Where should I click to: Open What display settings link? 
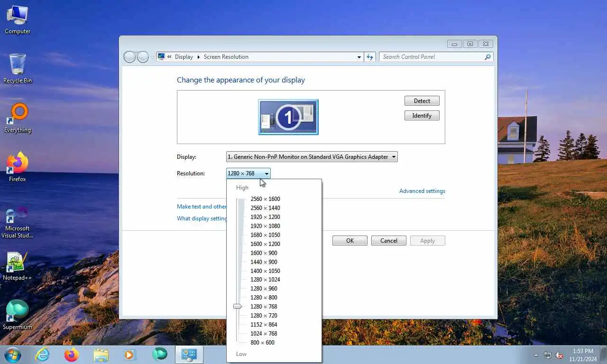pyautogui.click(x=202, y=218)
